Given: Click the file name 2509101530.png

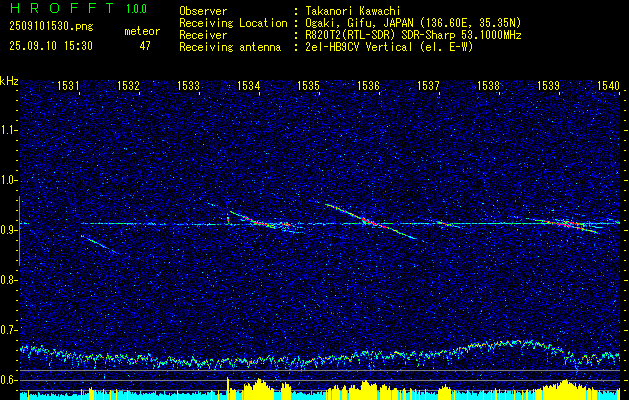Looking at the screenshot, I should coord(51,26).
